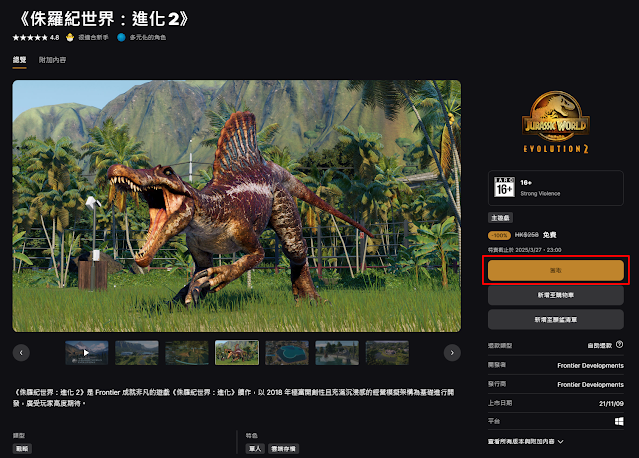Click the refund type help question icon
Image resolution: width=639 pixels, height=458 pixels.
(x=619, y=345)
